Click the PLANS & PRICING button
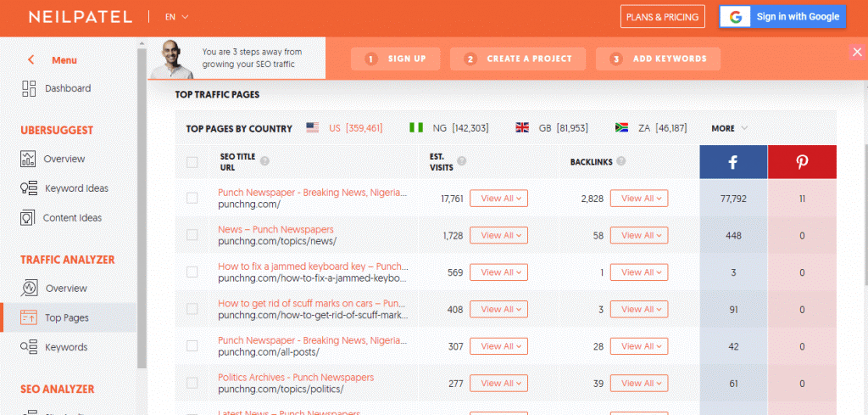 663,17
